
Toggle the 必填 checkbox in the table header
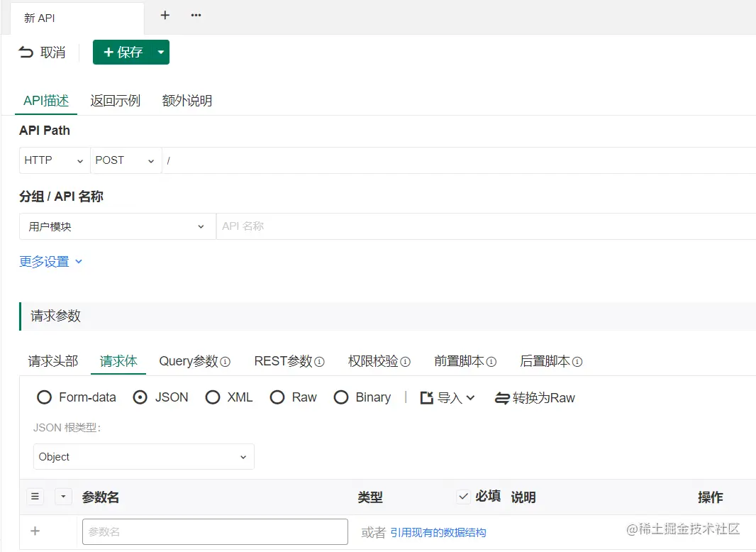point(463,497)
